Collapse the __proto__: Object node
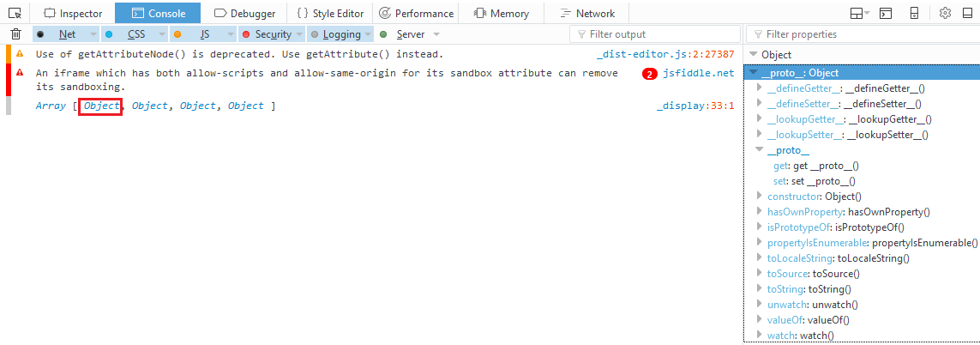980x345 pixels. pyautogui.click(x=753, y=73)
